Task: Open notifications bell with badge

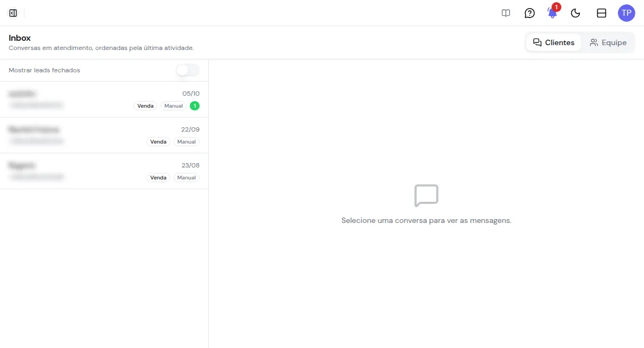Action: (553, 13)
